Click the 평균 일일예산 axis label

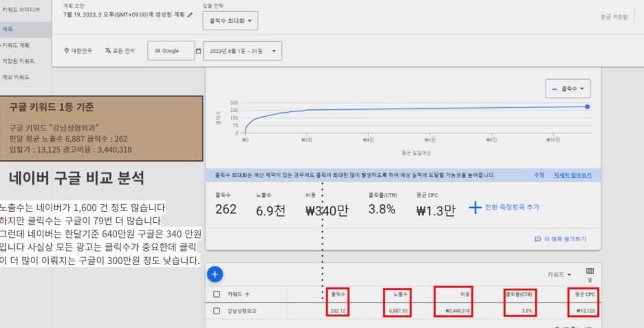click(x=416, y=153)
